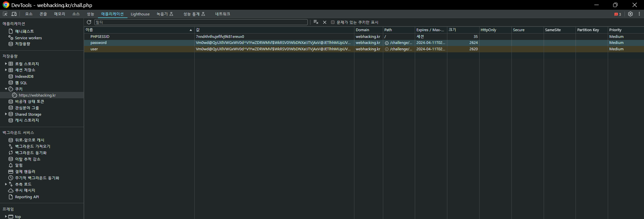Screen dimensions: 644x219
Task: Switch to 녹음기 tab
Action: (165, 14)
